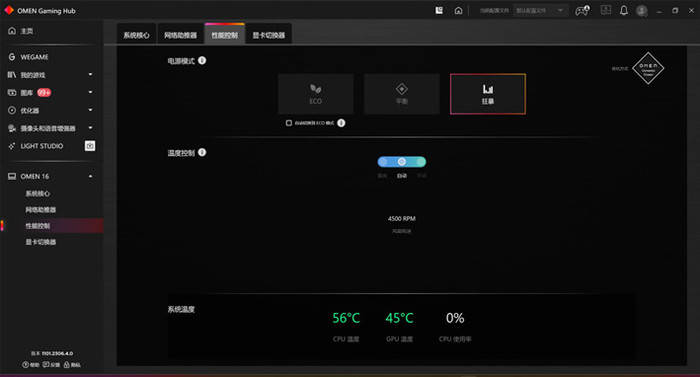700x377 pixels.
Task: Open the notifications bell
Action: (624, 10)
